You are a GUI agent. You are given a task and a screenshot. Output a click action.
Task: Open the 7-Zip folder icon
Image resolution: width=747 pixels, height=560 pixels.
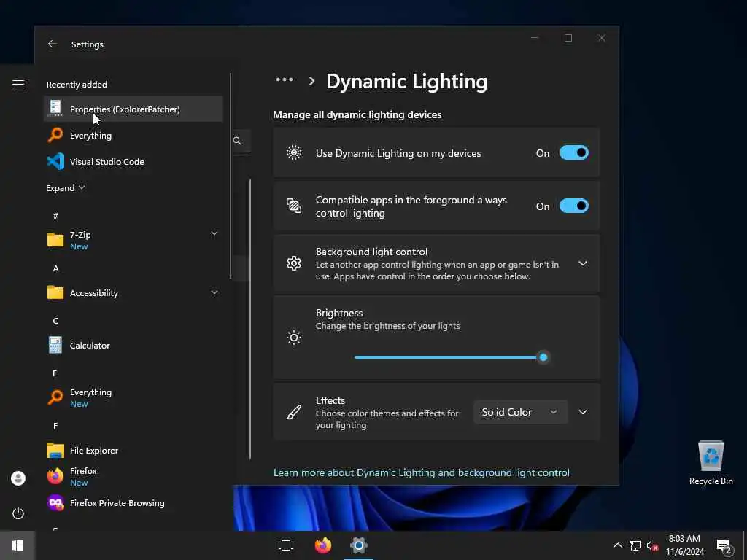55,239
